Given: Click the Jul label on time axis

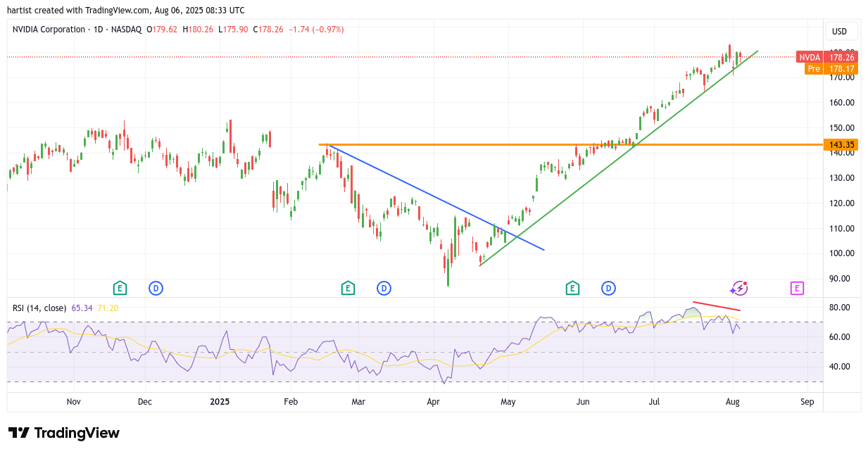Looking at the screenshot, I should coord(654,402).
